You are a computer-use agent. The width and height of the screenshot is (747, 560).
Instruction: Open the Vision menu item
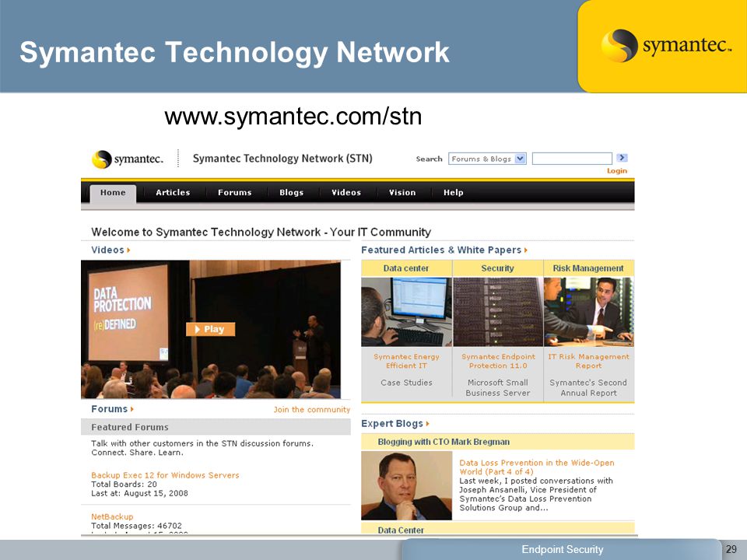(x=402, y=193)
